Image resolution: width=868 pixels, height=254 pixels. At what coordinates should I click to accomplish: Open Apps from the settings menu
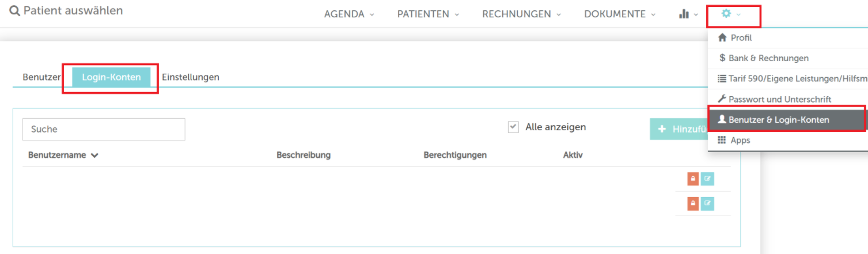tap(740, 140)
